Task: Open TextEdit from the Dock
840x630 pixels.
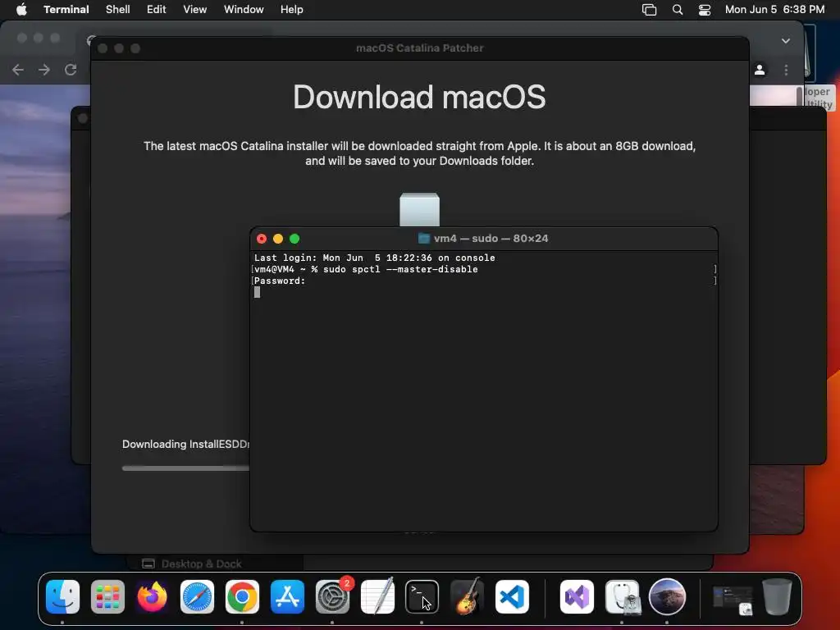Action: coord(377,597)
